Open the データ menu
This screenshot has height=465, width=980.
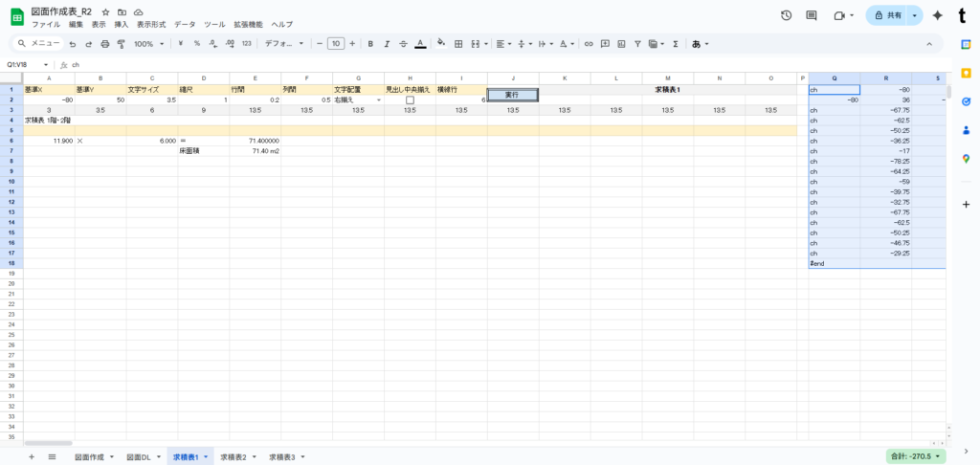pos(185,24)
